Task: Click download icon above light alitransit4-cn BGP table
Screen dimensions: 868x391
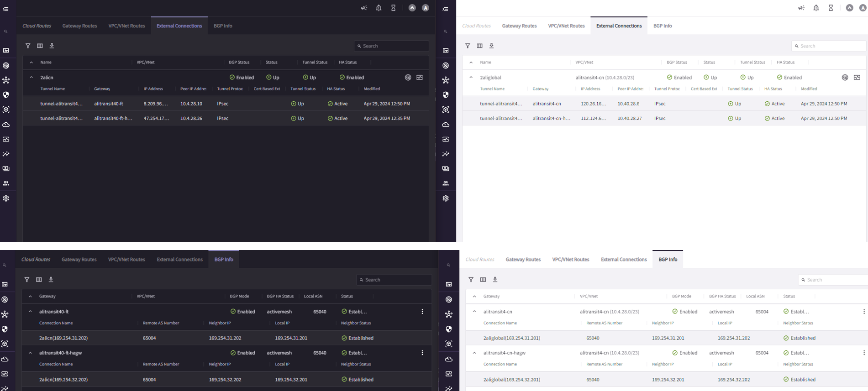Action: [x=495, y=279]
